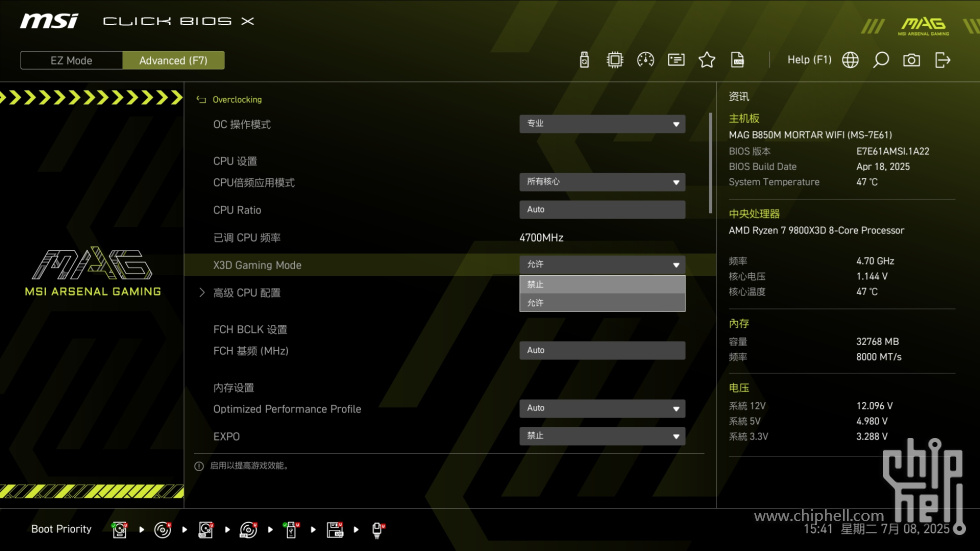Click the Overclocking breadcrumb label
Image resolution: width=980 pixels, height=551 pixels.
[x=237, y=99]
